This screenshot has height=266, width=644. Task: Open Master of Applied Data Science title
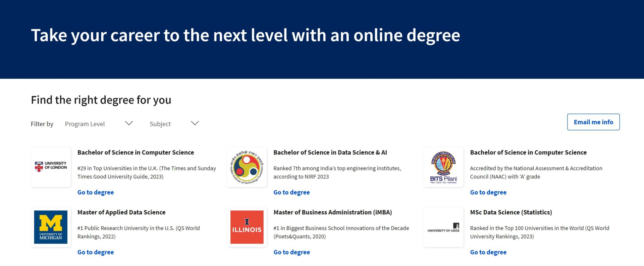121,212
